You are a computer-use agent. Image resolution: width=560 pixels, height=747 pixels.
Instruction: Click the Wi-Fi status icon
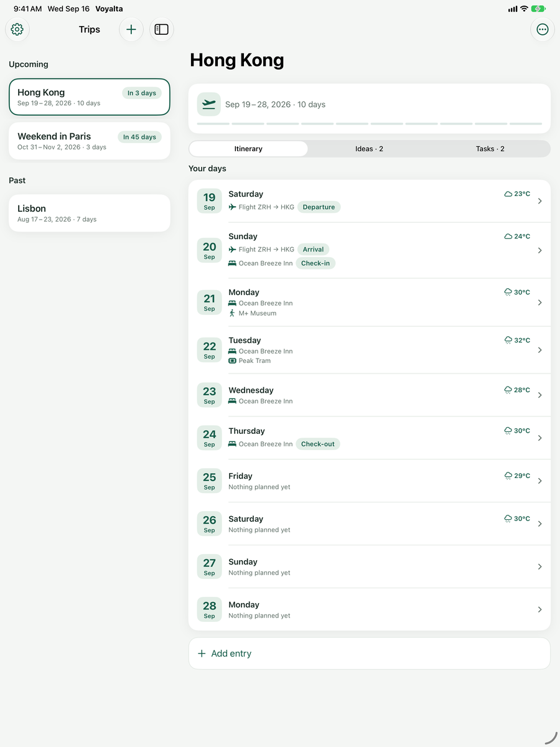pos(524,9)
